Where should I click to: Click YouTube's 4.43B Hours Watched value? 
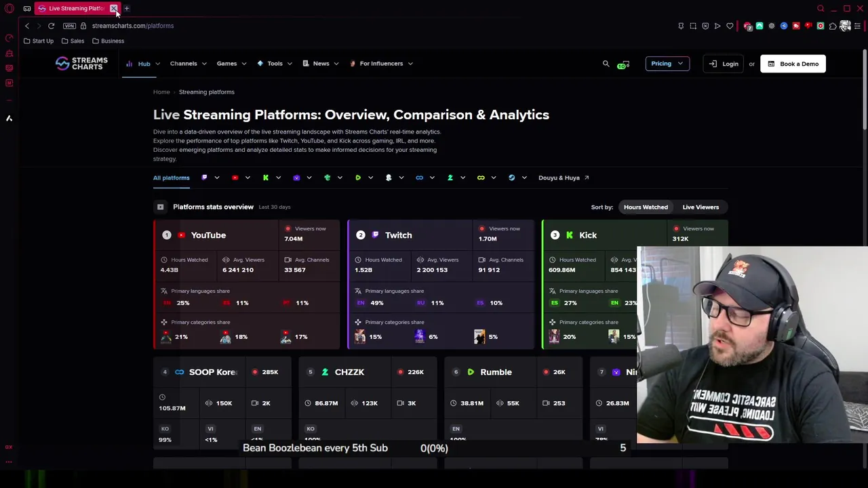point(169,270)
